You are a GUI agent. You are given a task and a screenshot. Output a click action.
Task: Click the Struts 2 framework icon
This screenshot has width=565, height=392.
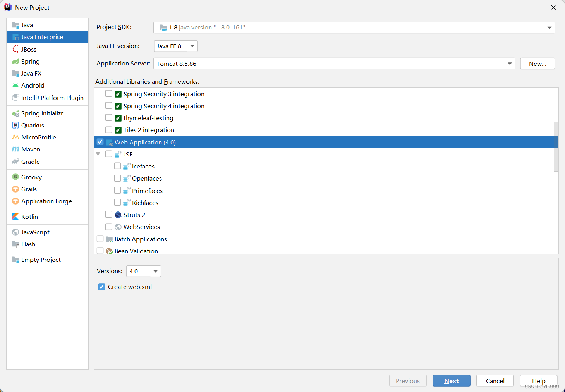coord(118,215)
